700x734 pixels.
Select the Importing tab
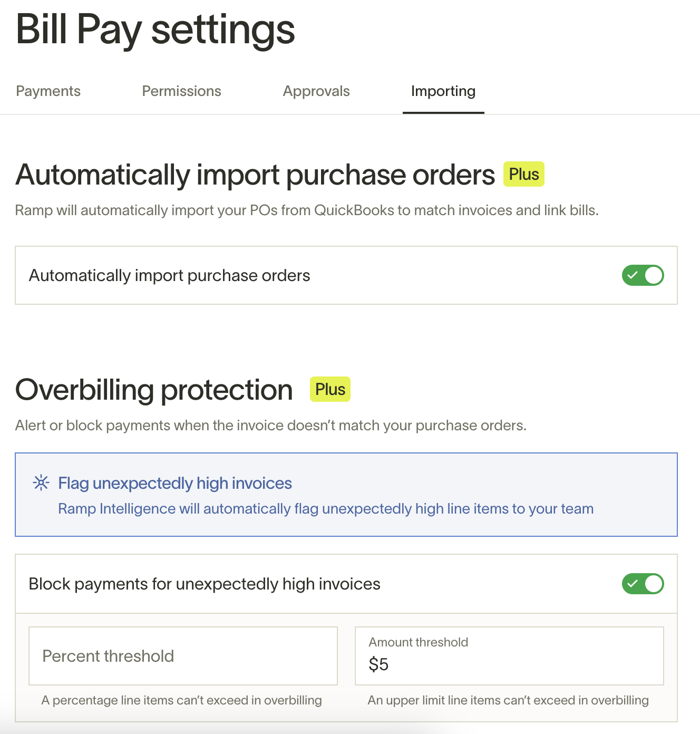pos(443,91)
